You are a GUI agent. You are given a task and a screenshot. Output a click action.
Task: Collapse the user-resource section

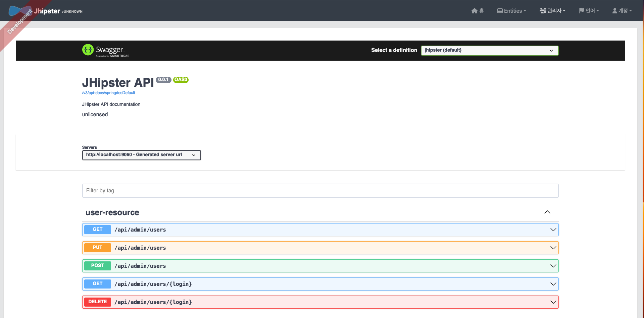pyautogui.click(x=547, y=212)
